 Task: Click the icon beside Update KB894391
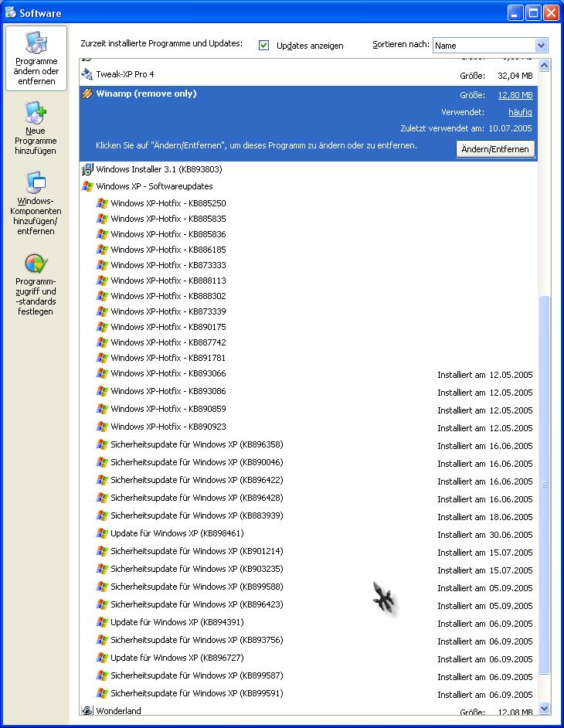102,622
